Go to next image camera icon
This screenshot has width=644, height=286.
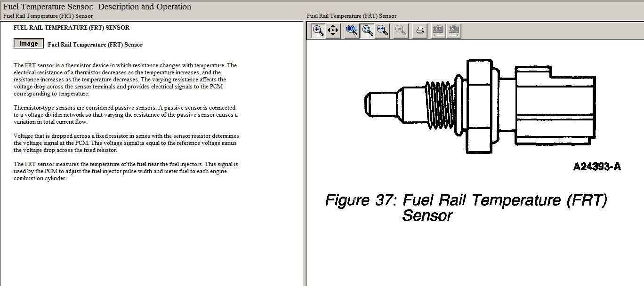tap(453, 31)
